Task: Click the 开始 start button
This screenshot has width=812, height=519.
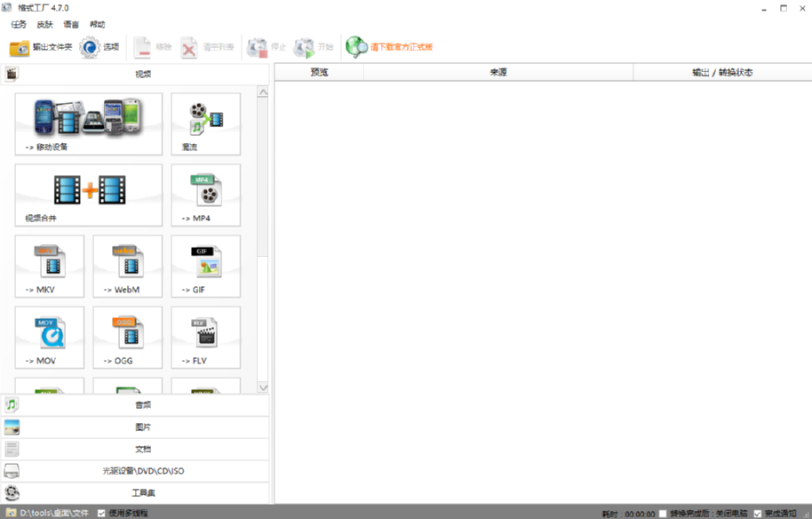Action: coord(314,47)
